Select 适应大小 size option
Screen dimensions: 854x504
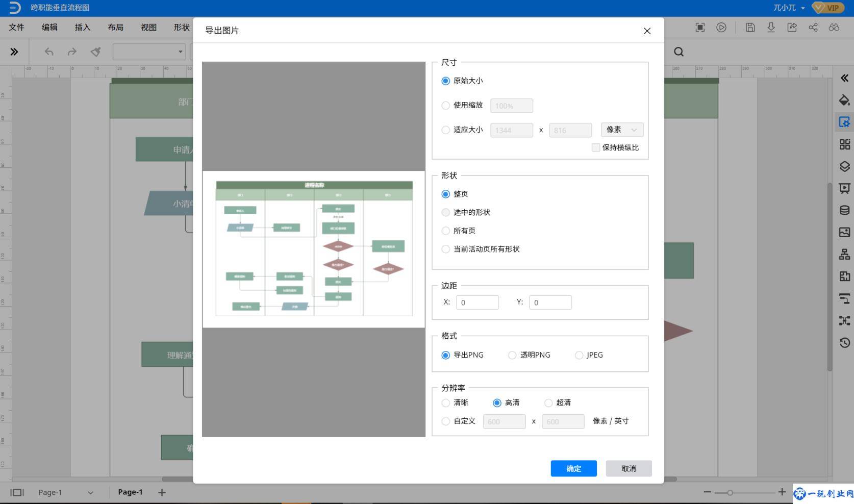point(462,130)
